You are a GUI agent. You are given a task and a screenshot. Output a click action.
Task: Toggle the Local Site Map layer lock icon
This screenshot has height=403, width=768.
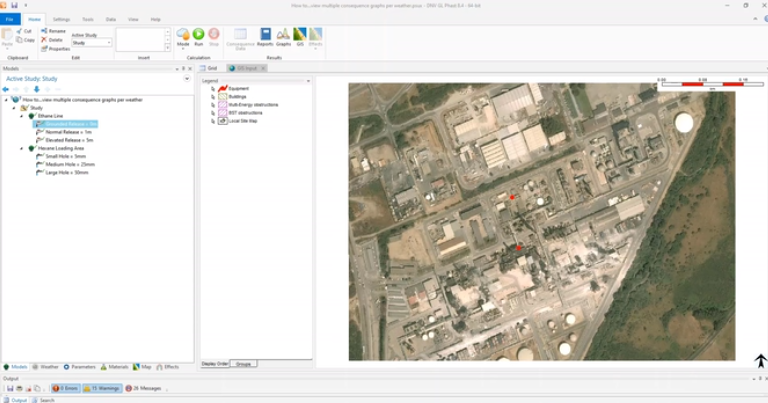click(213, 121)
